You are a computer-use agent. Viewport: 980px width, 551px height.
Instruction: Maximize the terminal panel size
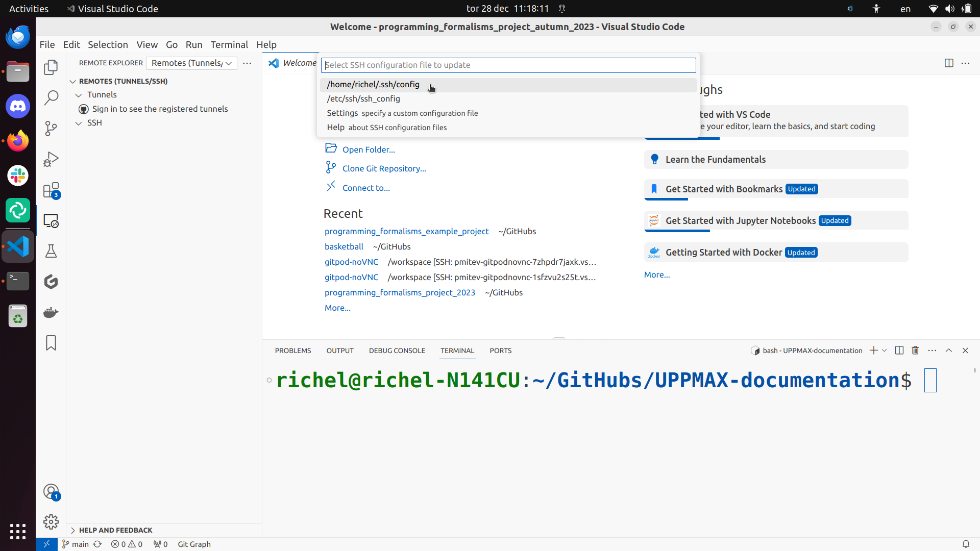click(949, 350)
